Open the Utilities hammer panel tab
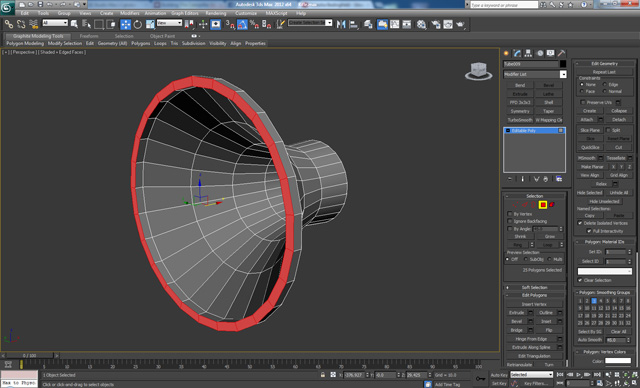This screenshot has width=640, height=388. [562, 53]
